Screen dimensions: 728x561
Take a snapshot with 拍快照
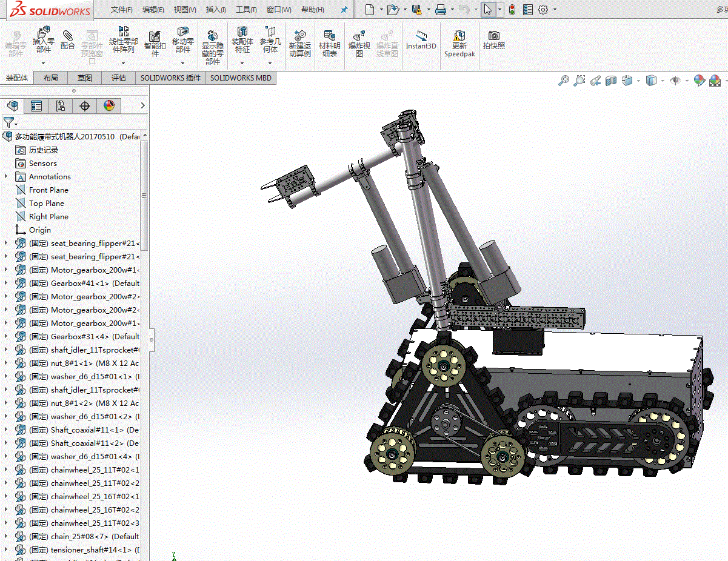pos(494,40)
